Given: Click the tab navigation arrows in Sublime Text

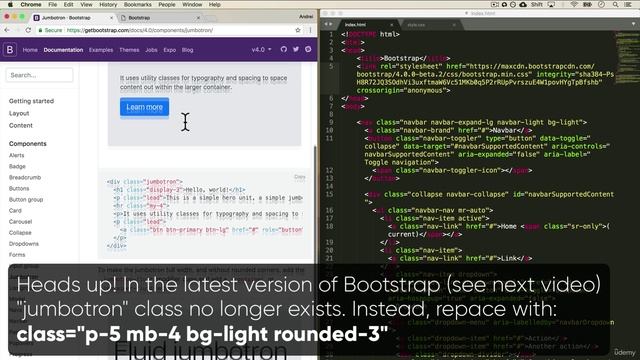Looking at the screenshot, I should [x=328, y=24].
